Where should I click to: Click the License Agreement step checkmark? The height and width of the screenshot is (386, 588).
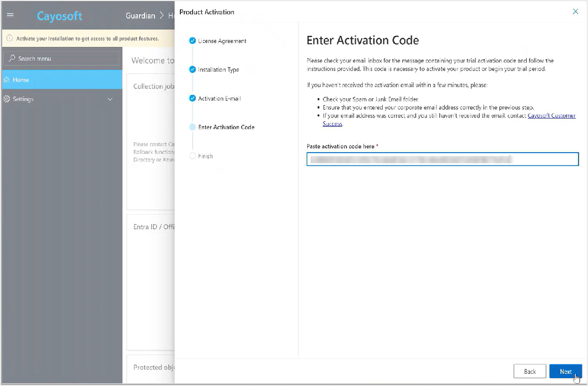coord(193,40)
